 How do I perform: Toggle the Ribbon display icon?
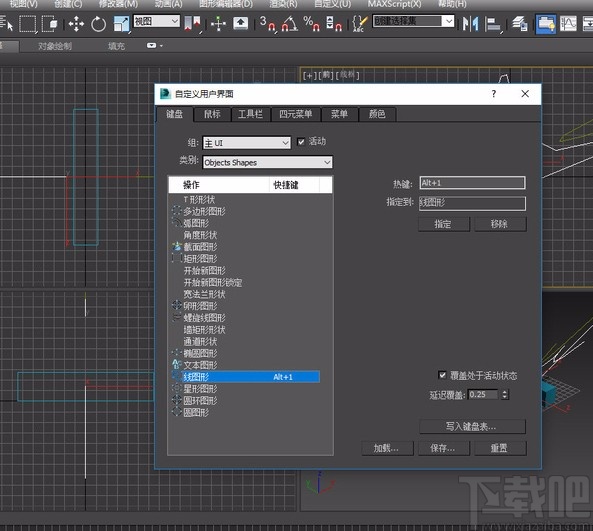pos(546,24)
